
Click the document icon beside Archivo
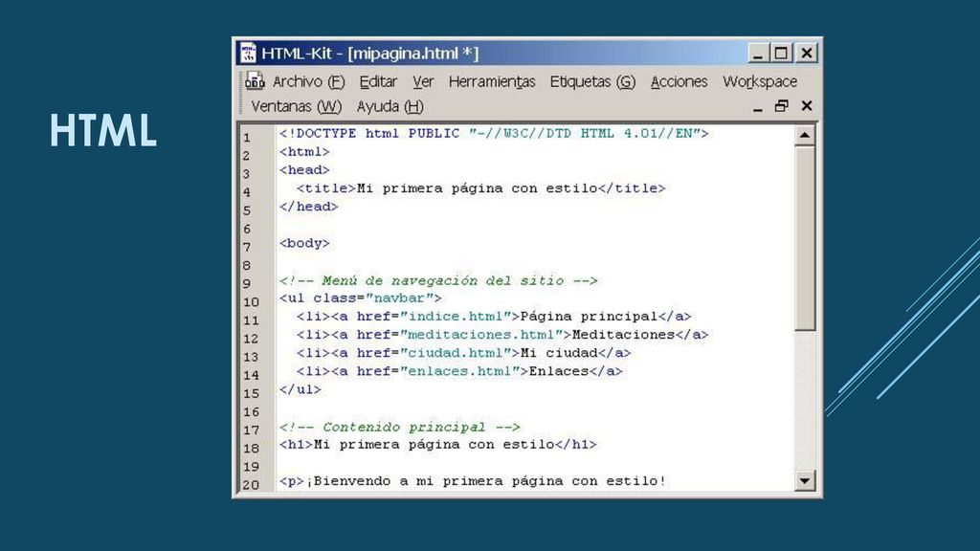255,81
